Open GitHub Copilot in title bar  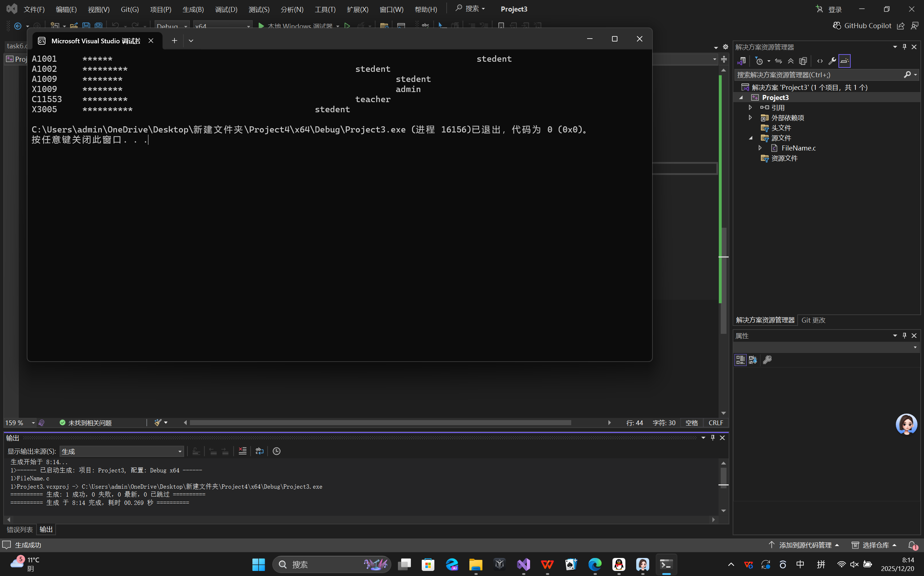tap(863, 26)
